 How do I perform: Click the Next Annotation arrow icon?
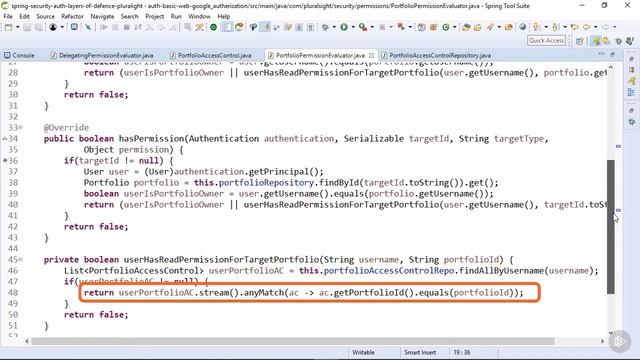point(535,27)
